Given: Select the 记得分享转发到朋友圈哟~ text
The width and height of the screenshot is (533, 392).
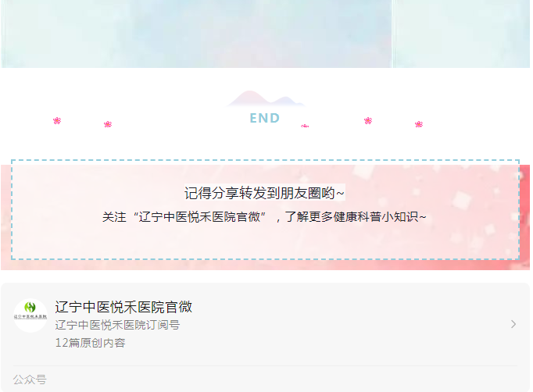Looking at the screenshot, I should pyautogui.click(x=265, y=193).
